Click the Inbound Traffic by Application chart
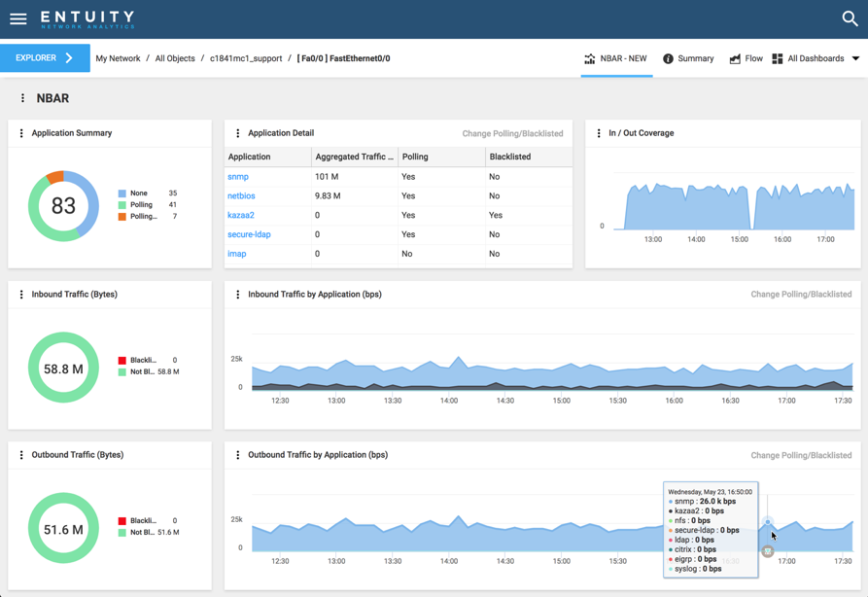Screen dimensions: 868x597 click(552, 371)
